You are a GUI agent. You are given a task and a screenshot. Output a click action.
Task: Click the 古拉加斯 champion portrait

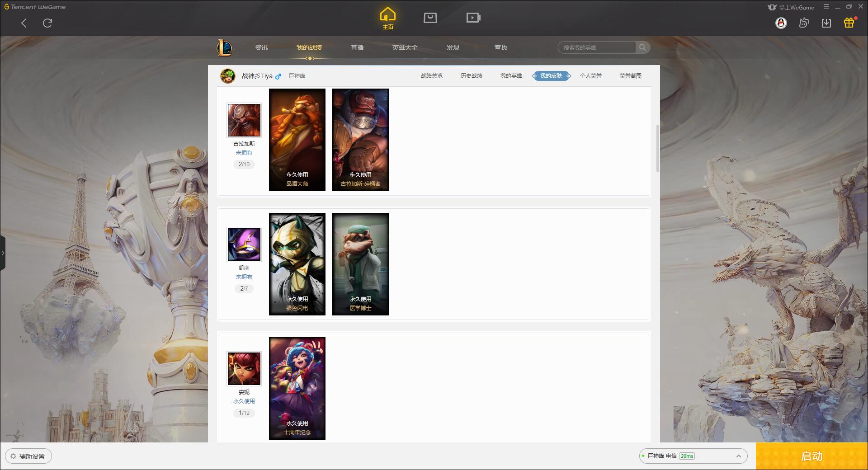coord(244,120)
